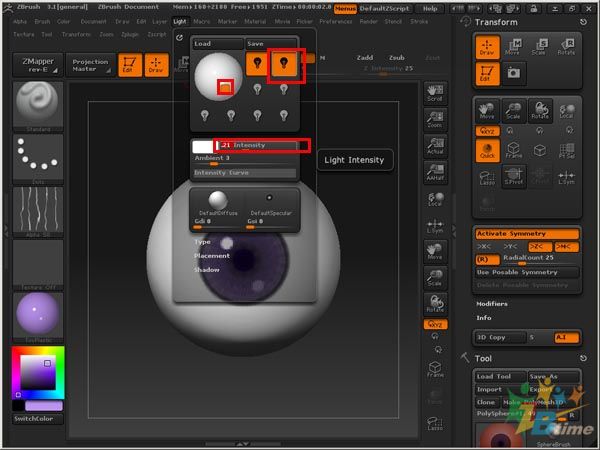Open the Projection Master button
This screenshot has height=450, width=600.
[90, 65]
